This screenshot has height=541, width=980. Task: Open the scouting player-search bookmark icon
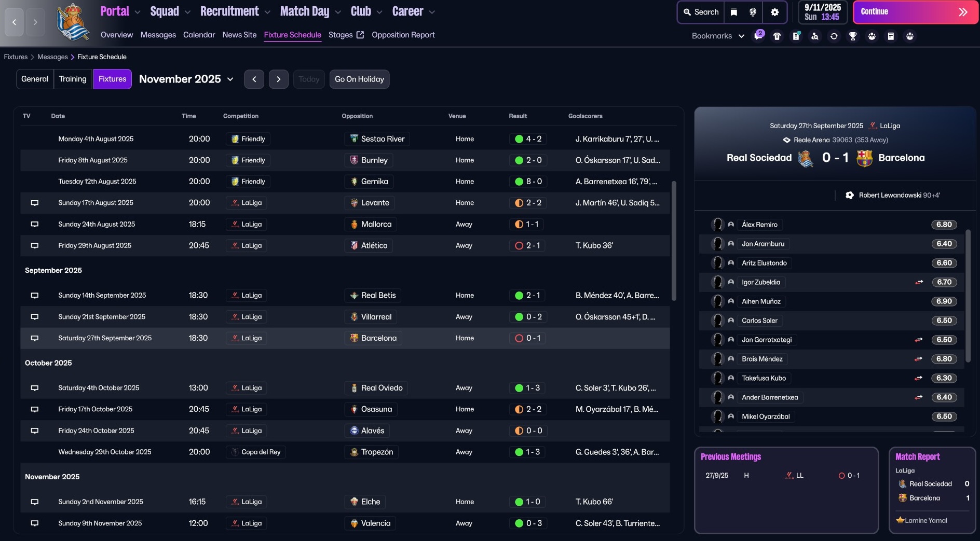click(x=815, y=36)
